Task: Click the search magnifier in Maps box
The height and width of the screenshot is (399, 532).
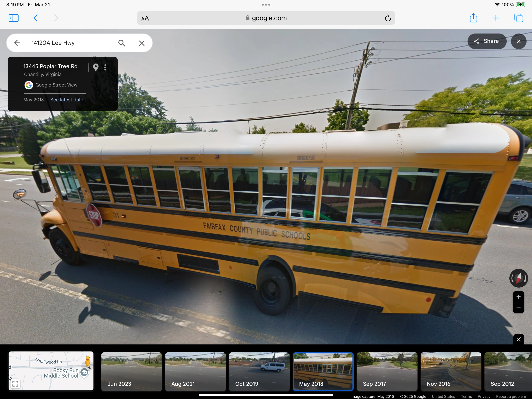Action: 122,43
